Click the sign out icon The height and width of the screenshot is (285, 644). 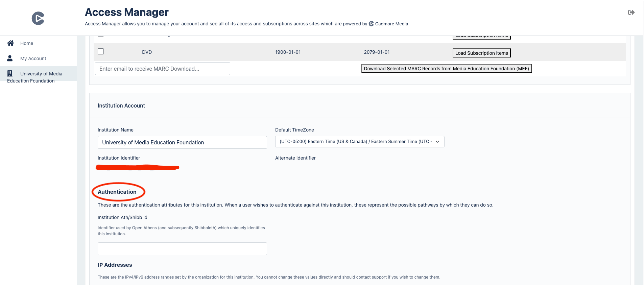(x=631, y=13)
